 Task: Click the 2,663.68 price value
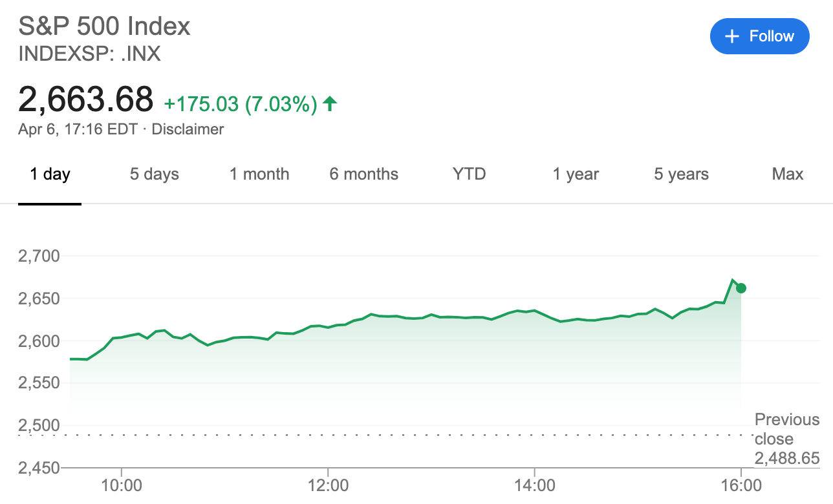click(86, 99)
